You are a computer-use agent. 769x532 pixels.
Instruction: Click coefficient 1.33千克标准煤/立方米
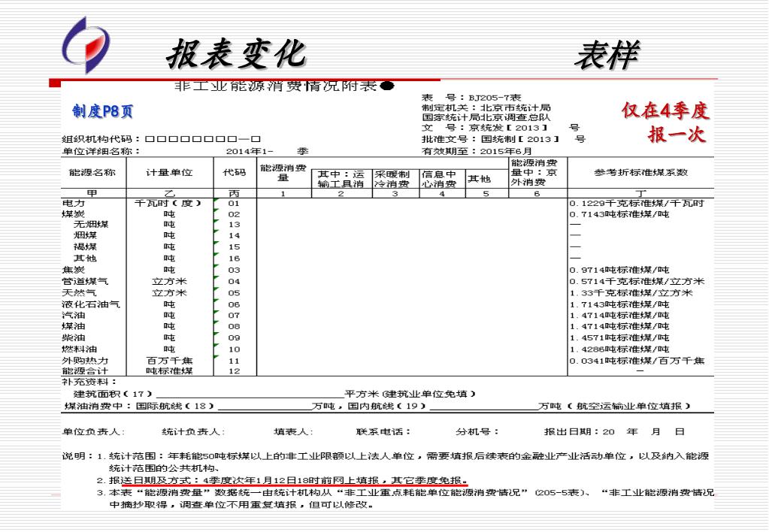pyautogui.click(x=631, y=293)
